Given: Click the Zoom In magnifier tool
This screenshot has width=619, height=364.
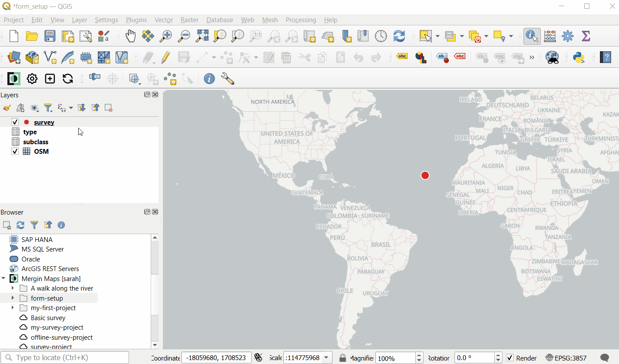Looking at the screenshot, I should [x=166, y=36].
